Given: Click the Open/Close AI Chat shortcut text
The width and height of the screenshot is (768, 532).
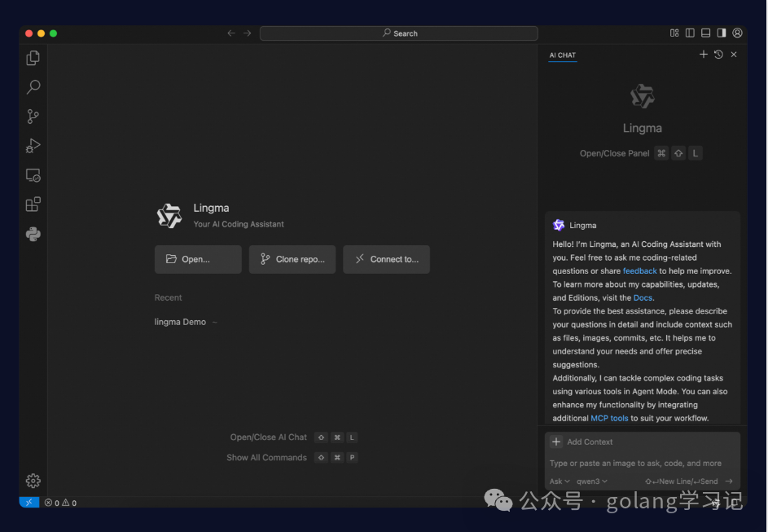Looking at the screenshot, I should click(x=269, y=437).
